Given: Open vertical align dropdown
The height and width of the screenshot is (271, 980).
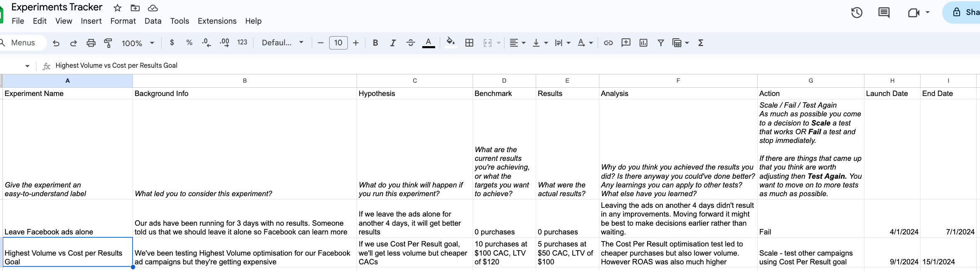Looking at the screenshot, I should [x=540, y=42].
